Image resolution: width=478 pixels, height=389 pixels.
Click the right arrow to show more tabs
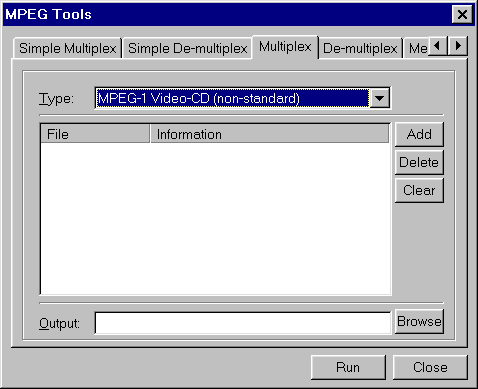click(458, 46)
